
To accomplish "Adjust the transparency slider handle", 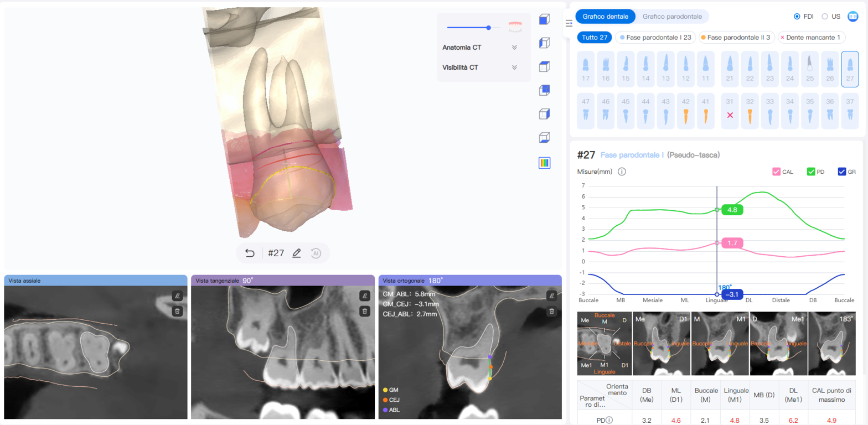I will [489, 27].
